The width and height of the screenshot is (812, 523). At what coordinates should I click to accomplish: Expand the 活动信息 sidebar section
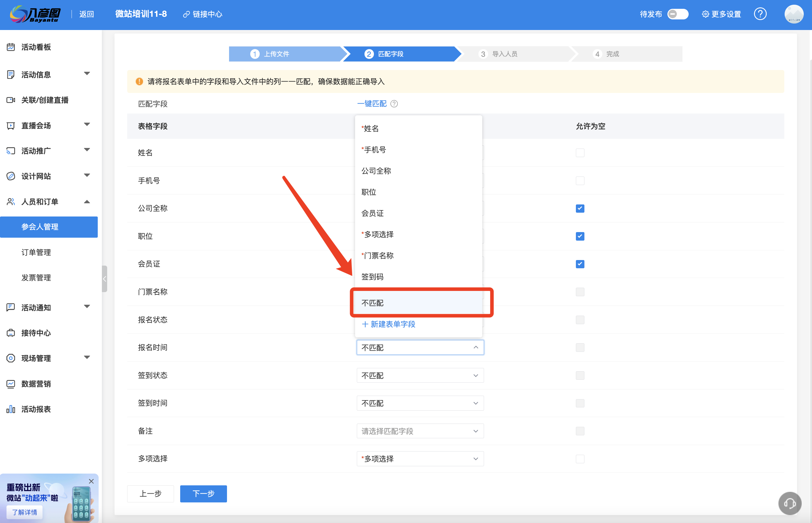pos(87,73)
